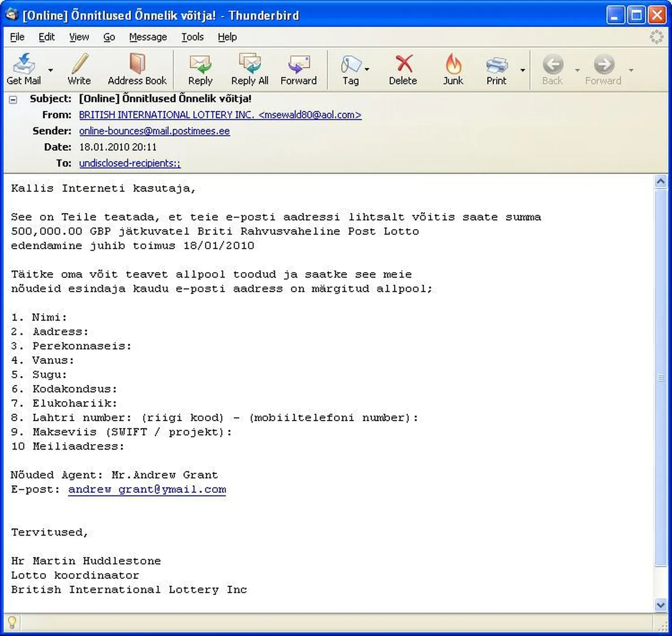Click "British International Lottery Inc" signature line
Image resolution: width=672 pixels, height=636 pixels.
(x=129, y=590)
